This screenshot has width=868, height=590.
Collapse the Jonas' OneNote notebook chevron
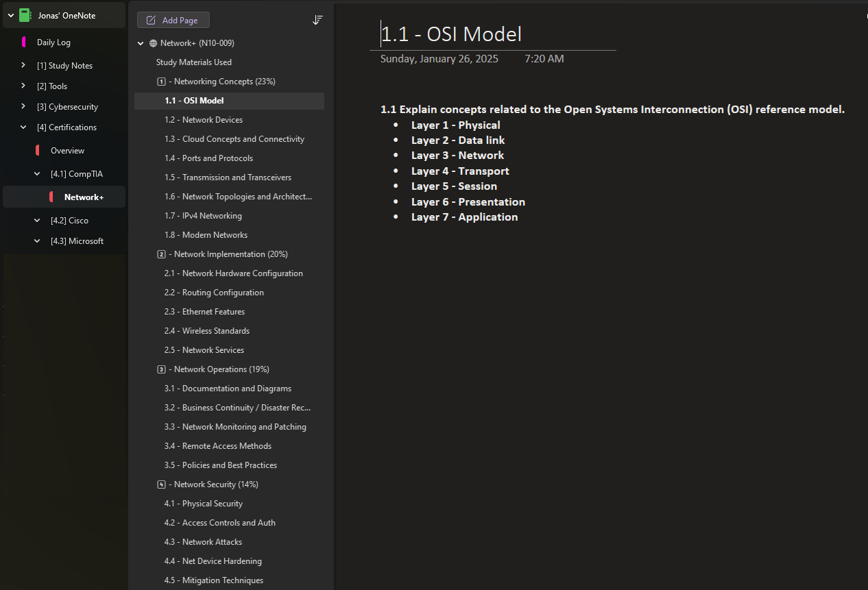click(10, 15)
